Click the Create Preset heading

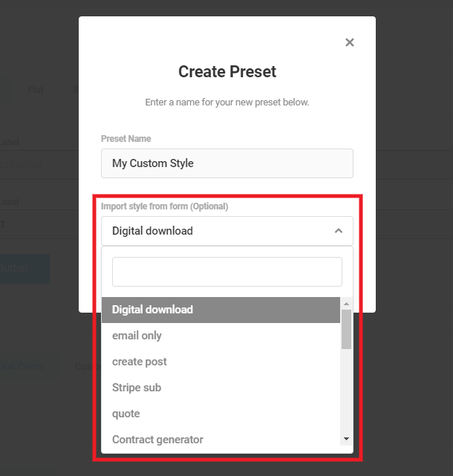click(226, 71)
